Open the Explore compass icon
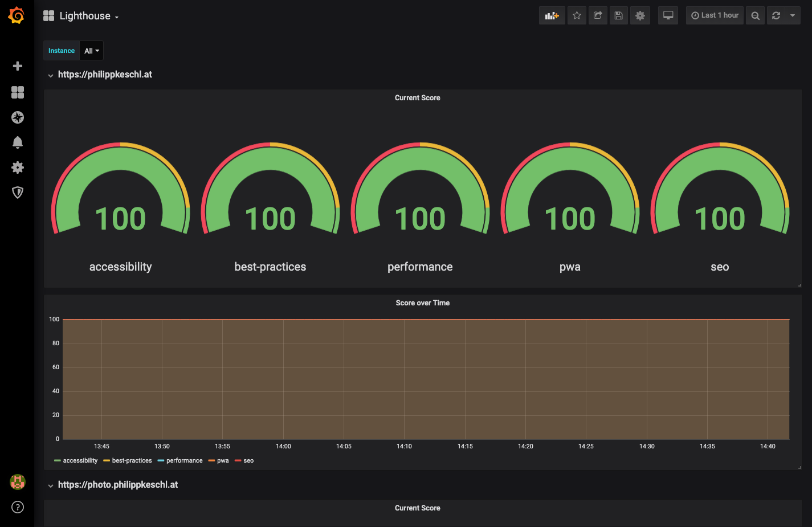 pos(18,117)
